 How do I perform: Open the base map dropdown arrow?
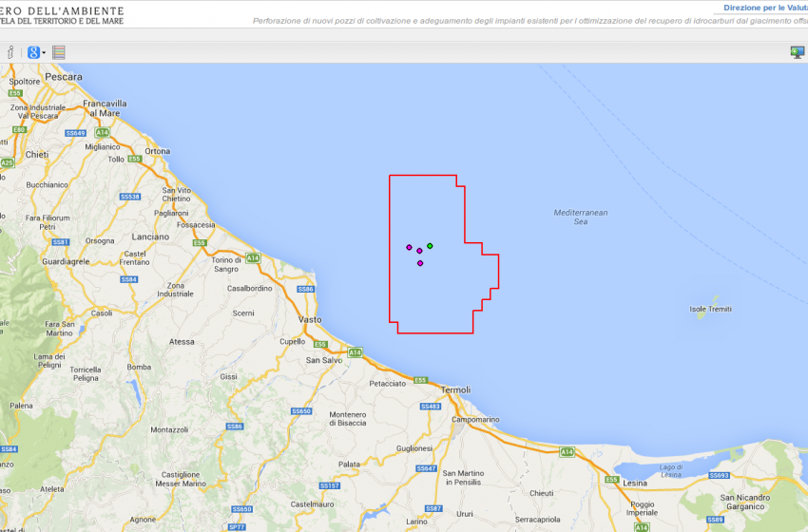(x=44, y=53)
